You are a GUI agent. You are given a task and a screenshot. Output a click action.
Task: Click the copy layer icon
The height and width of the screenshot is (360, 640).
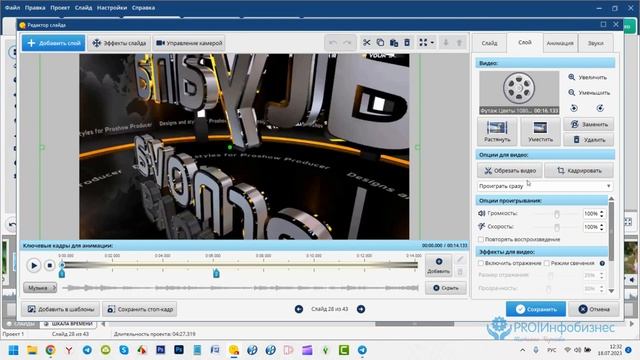380,42
